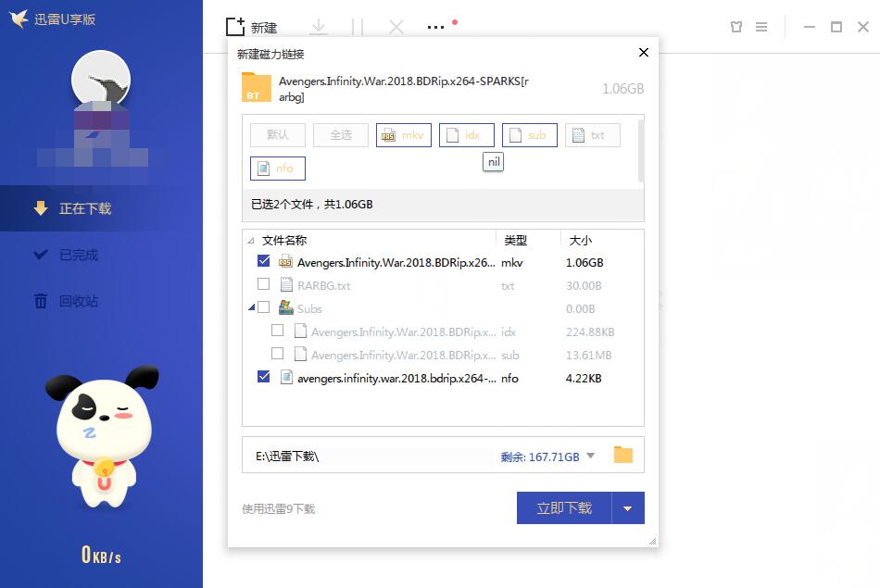Click the BT folder icon
The height and width of the screenshot is (588, 880).
tap(256, 87)
